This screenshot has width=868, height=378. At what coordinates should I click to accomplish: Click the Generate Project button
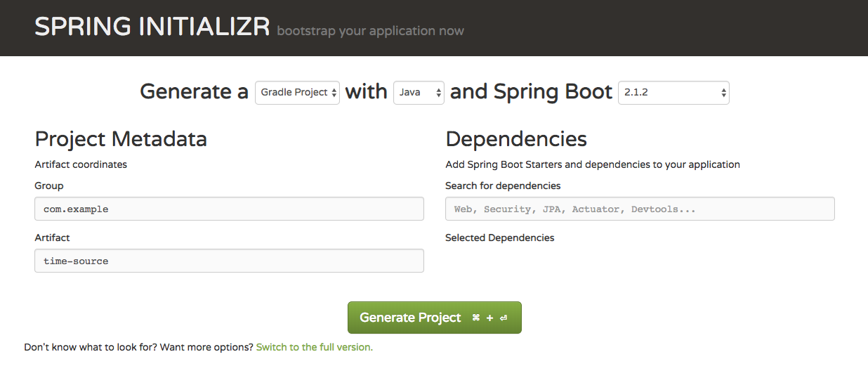tap(435, 318)
